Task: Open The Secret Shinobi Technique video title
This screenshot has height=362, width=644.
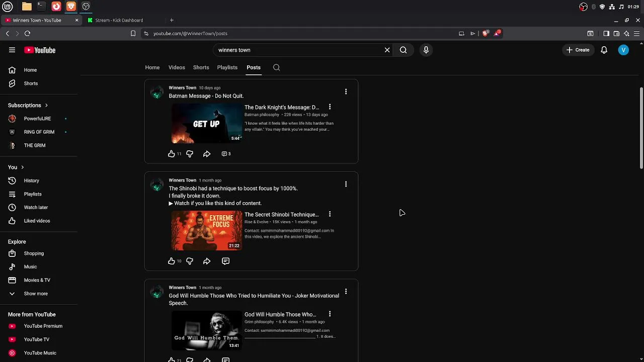Action: (x=282, y=215)
